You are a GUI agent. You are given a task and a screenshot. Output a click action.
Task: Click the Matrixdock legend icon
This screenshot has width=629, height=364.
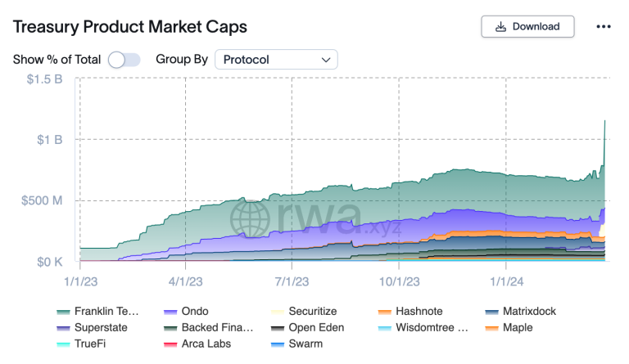(492, 312)
